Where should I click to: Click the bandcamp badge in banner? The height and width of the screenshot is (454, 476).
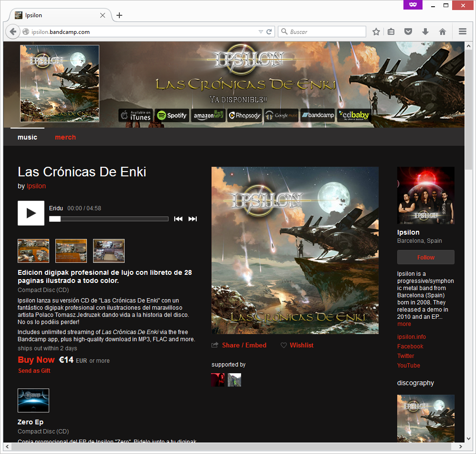(317, 115)
